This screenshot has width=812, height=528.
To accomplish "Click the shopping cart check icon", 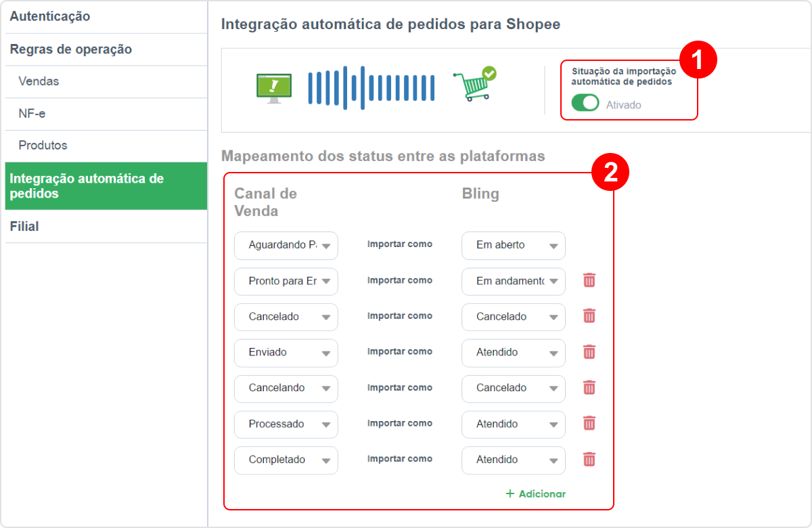I will (x=475, y=84).
